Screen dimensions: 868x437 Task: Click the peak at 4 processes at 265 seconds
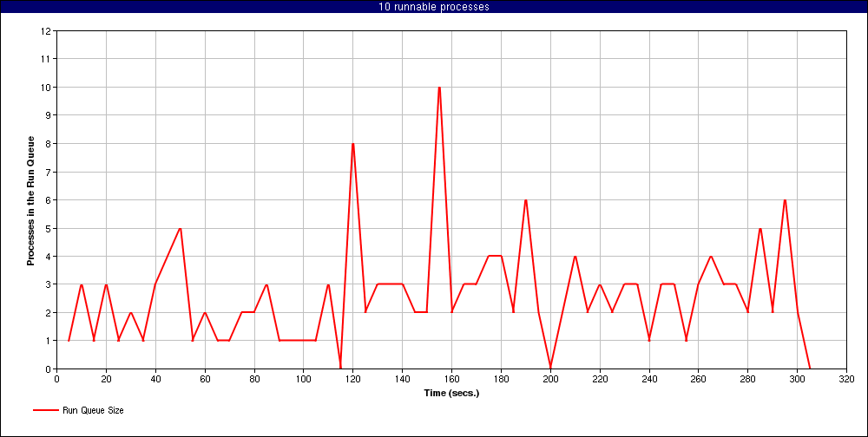[711, 257]
